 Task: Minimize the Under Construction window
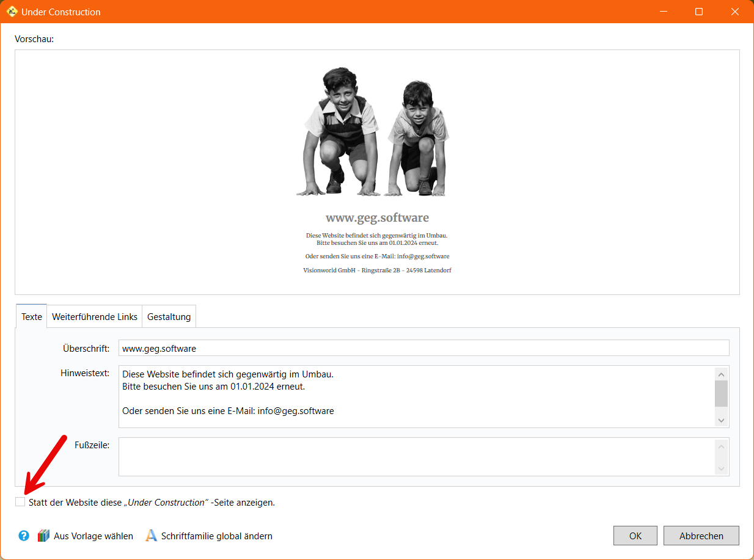pyautogui.click(x=663, y=12)
